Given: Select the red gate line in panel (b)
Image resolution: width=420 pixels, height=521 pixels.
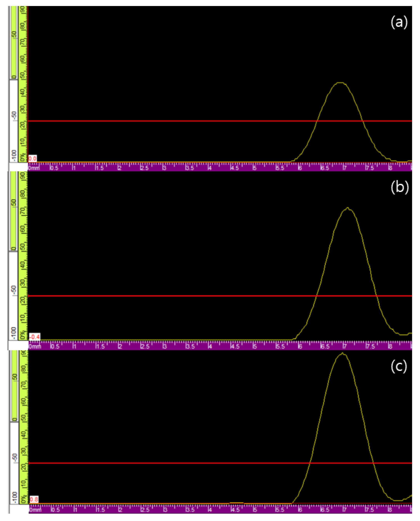Looking at the screenshot, I should tap(169, 296).
